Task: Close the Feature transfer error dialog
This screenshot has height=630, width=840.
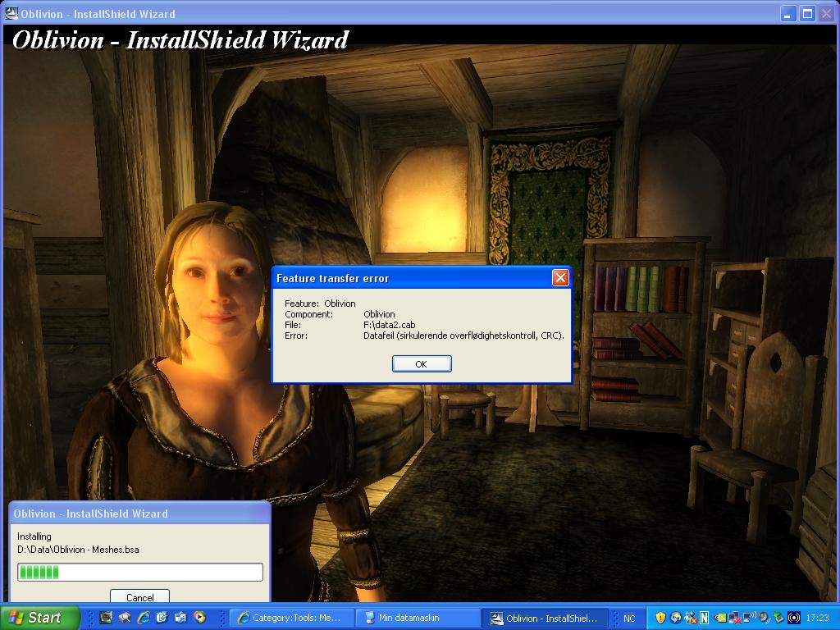Action: pyautogui.click(x=559, y=277)
